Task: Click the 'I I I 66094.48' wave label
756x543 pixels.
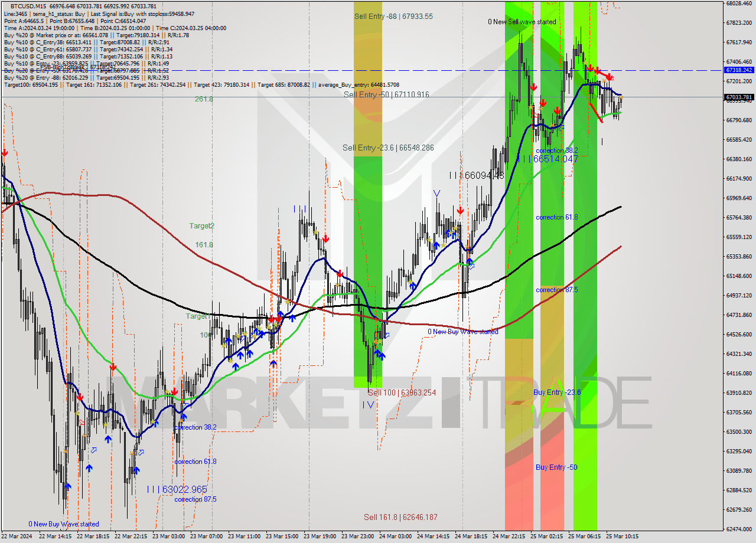Action: (476, 175)
